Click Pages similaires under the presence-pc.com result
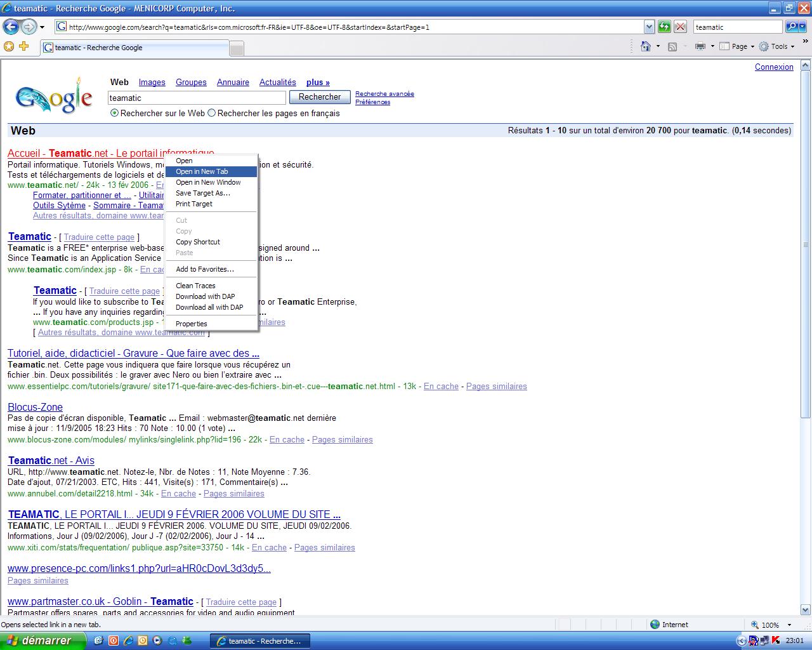The width and height of the screenshot is (812, 650). pos(38,580)
